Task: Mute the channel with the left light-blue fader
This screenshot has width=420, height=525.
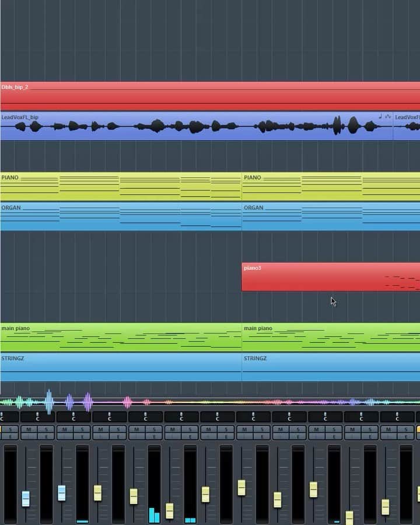Action: coord(29,429)
